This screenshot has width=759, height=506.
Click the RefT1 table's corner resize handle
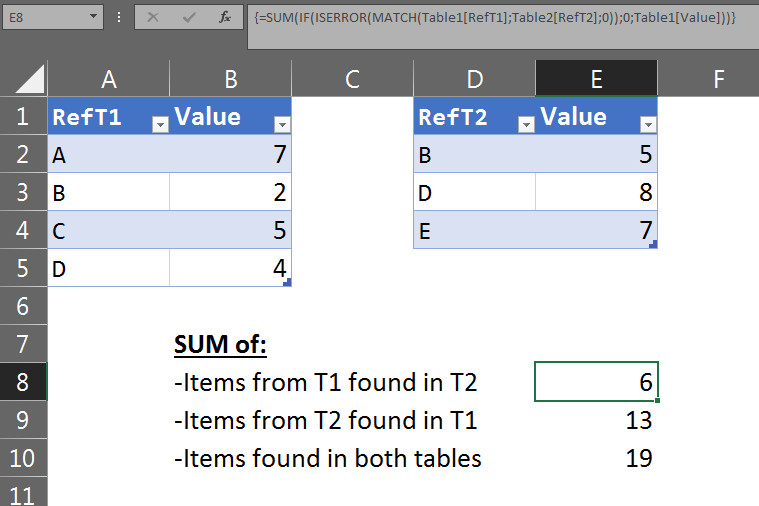287,283
